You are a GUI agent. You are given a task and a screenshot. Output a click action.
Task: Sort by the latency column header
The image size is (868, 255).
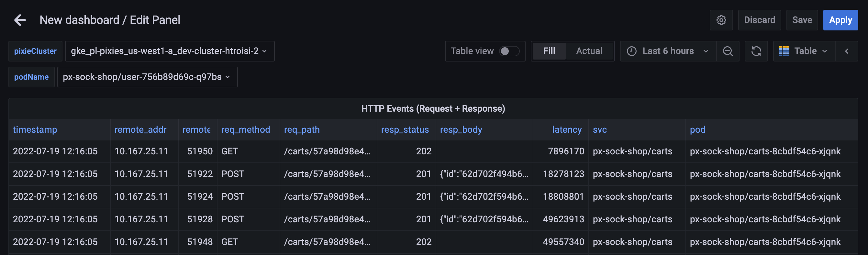(566, 130)
